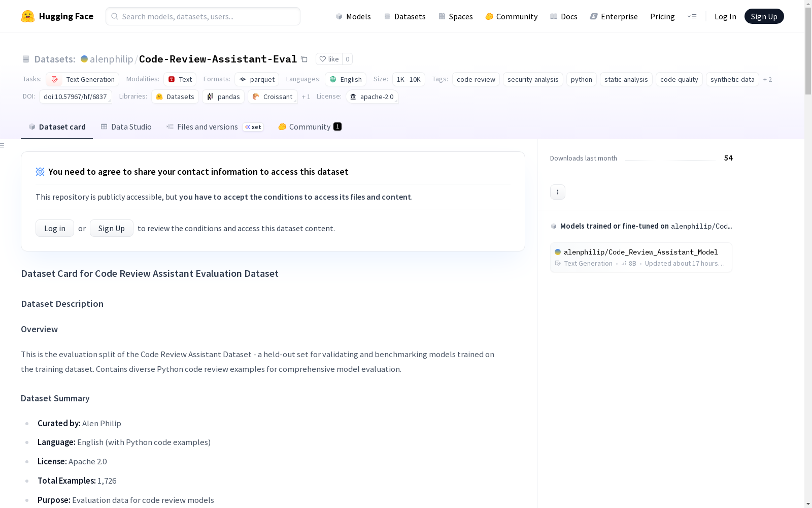Click the 'Dataset Summary' heading
This screenshot has height=508, width=812.
[55, 398]
